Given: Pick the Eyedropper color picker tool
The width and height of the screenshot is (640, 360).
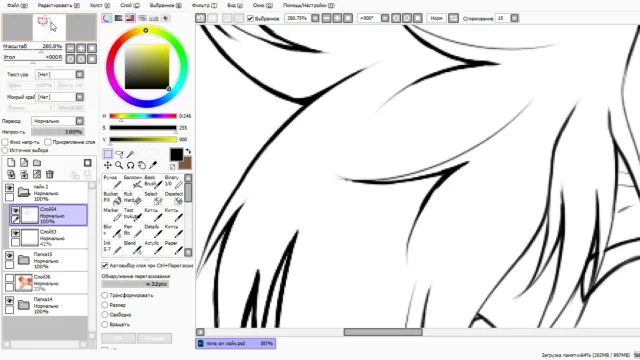Looking at the screenshot, I should point(153,165).
